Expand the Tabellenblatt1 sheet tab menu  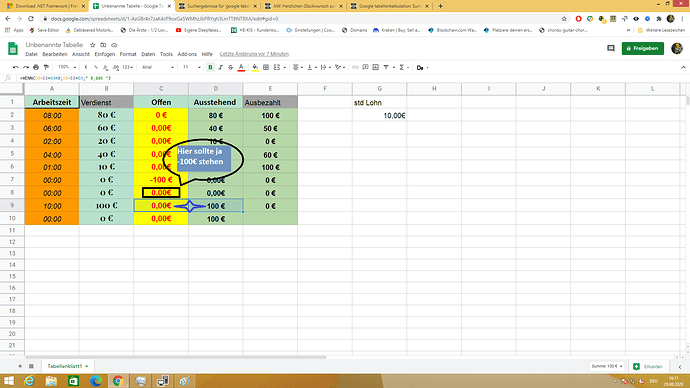tap(87, 366)
